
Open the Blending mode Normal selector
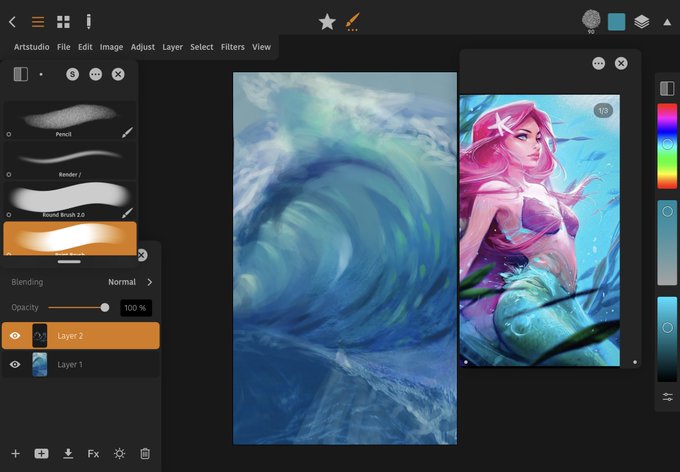[122, 282]
